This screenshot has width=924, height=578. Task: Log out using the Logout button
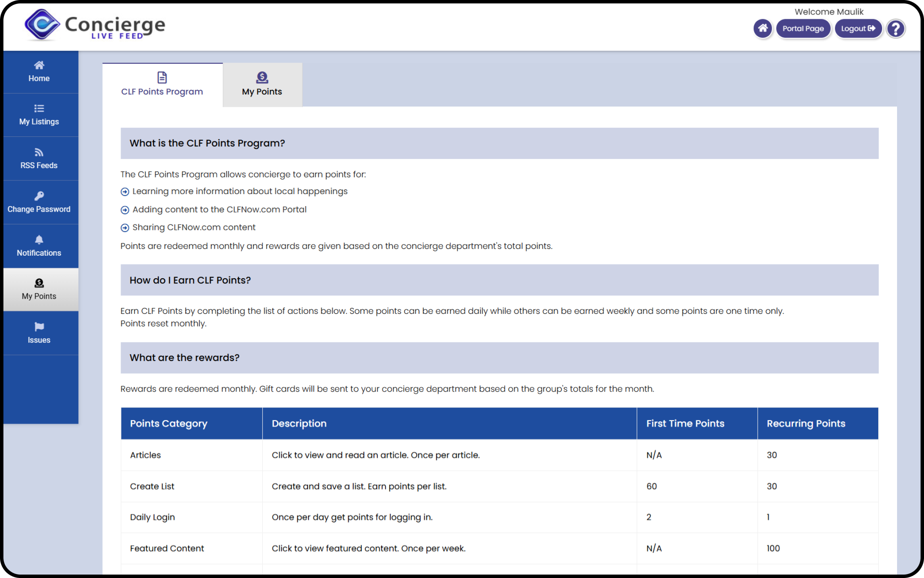(858, 29)
